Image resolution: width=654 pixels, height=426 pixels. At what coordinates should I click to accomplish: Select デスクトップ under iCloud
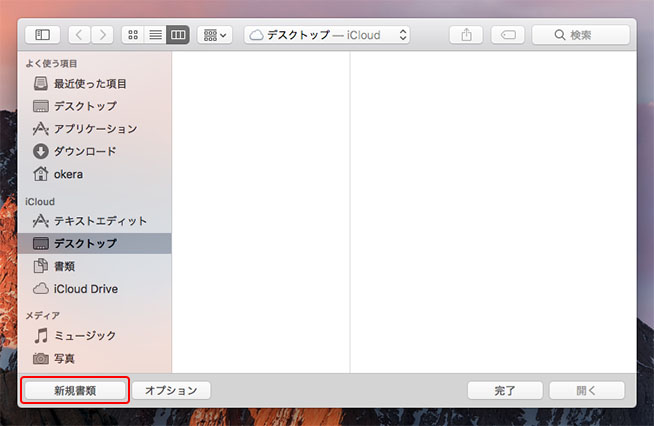click(x=95, y=243)
